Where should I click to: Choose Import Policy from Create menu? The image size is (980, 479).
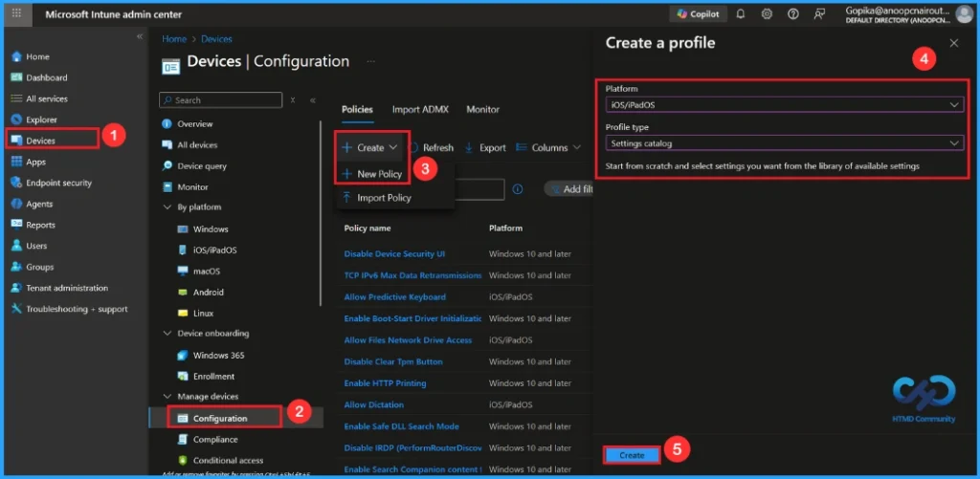[x=377, y=197]
